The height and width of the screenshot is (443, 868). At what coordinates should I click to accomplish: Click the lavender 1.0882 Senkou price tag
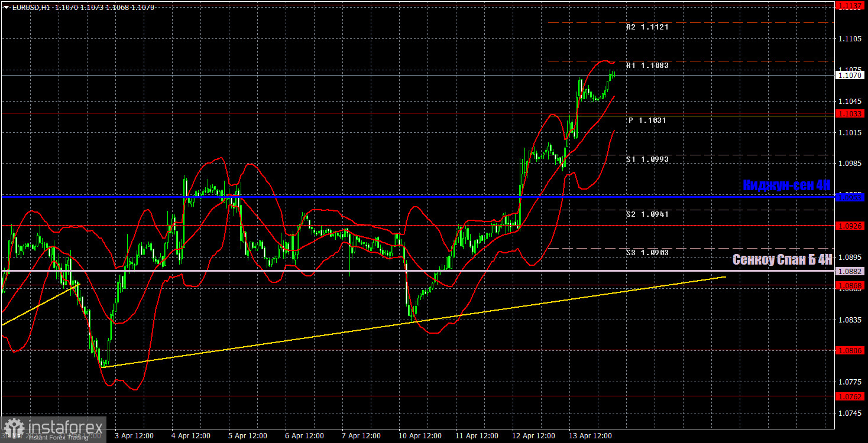pyautogui.click(x=850, y=271)
